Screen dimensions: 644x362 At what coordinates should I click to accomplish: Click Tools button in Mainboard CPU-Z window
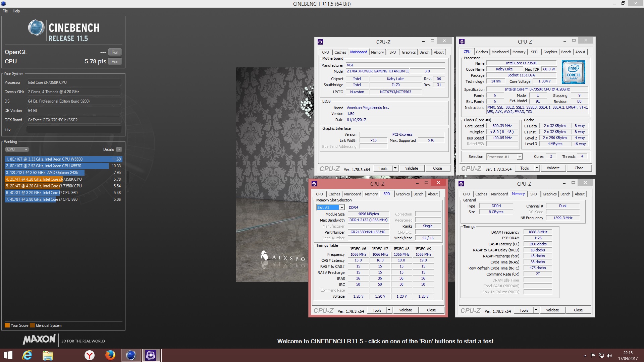click(x=383, y=168)
